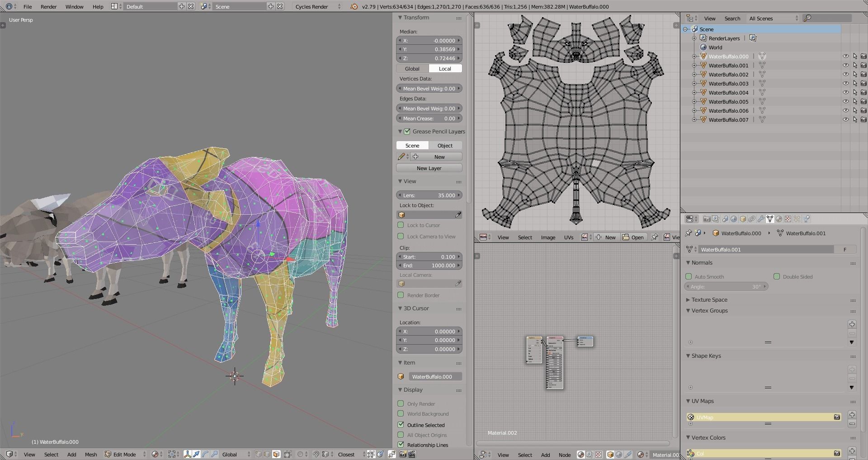Expand WaterBuffalo.001 in the outliner tree
The image size is (868, 460).
[694, 66]
